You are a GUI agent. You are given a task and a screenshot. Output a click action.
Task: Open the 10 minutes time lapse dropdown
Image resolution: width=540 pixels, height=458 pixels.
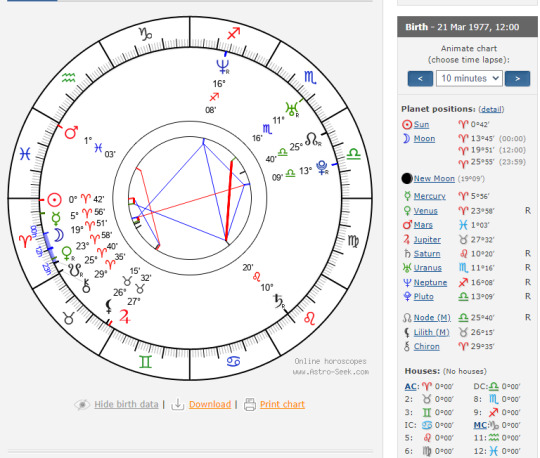[x=469, y=79]
